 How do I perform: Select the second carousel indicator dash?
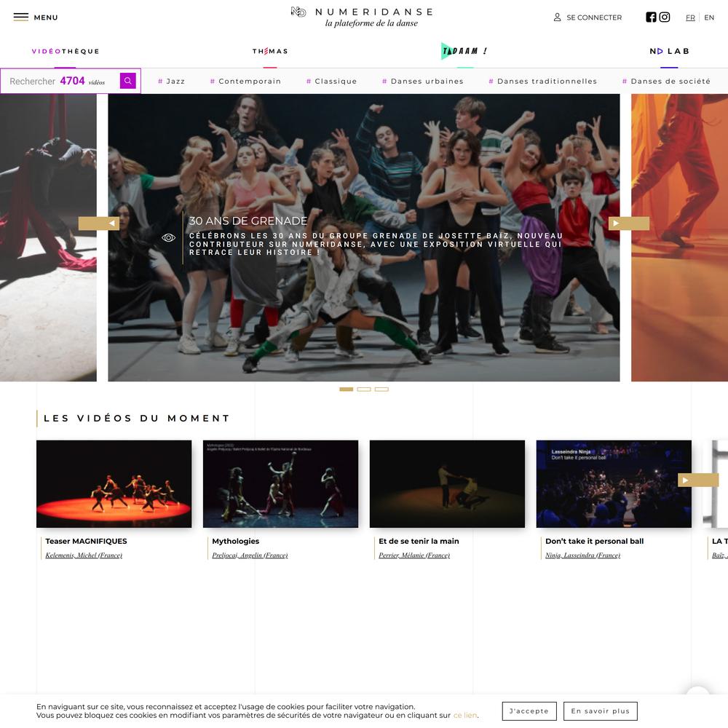click(x=364, y=389)
